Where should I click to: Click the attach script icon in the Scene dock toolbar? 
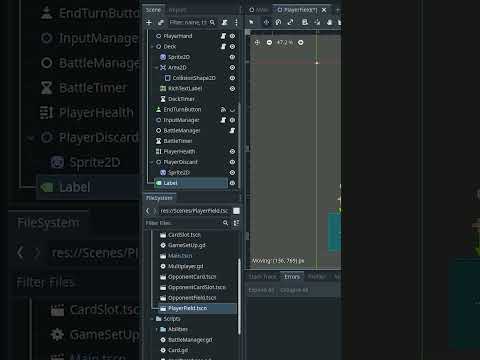[x=225, y=22]
